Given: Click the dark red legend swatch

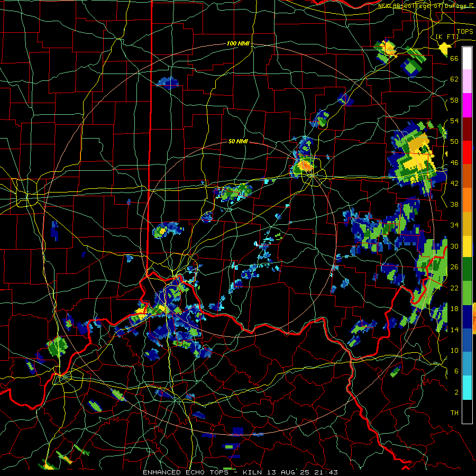Looking at the screenshot, I should 467,129.
